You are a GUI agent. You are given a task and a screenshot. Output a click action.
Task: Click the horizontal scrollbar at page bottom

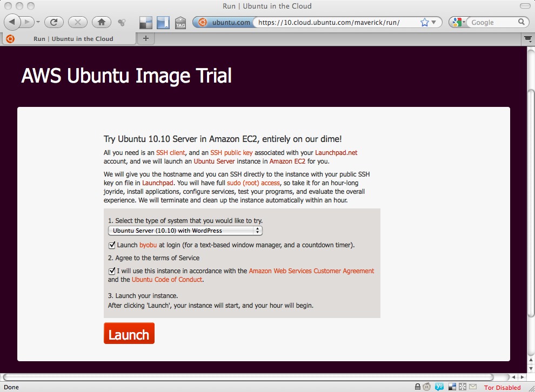pos(249,377)
